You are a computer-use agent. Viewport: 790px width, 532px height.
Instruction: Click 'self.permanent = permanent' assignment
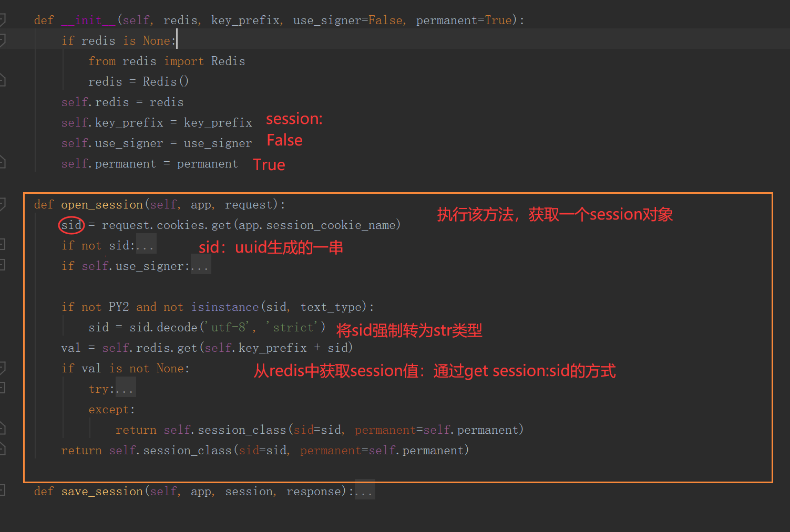(x=150, y=163)
